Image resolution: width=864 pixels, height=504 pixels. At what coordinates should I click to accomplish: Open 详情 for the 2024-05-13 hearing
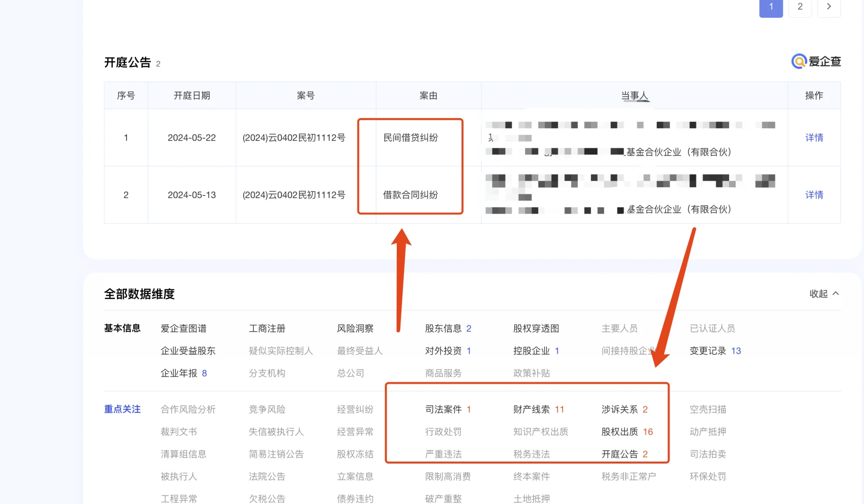point(814,195)
